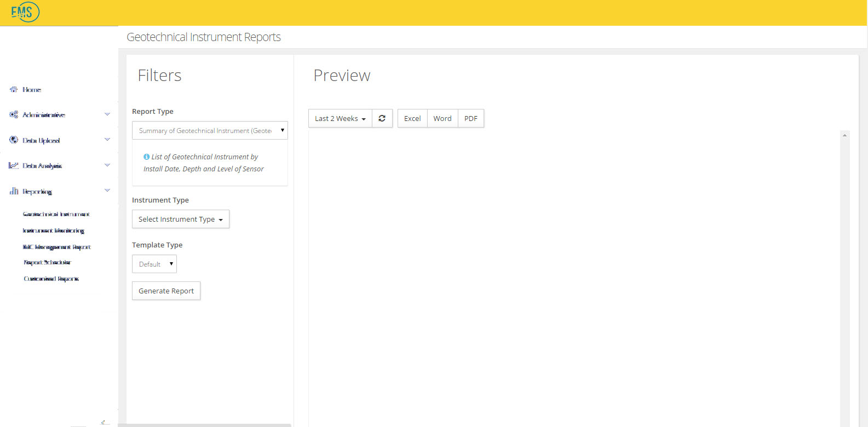Viewport: 868px width, 427px height.
Task: Open the Last 2 Weeks date range dropdown
Action: pos(340,118)
